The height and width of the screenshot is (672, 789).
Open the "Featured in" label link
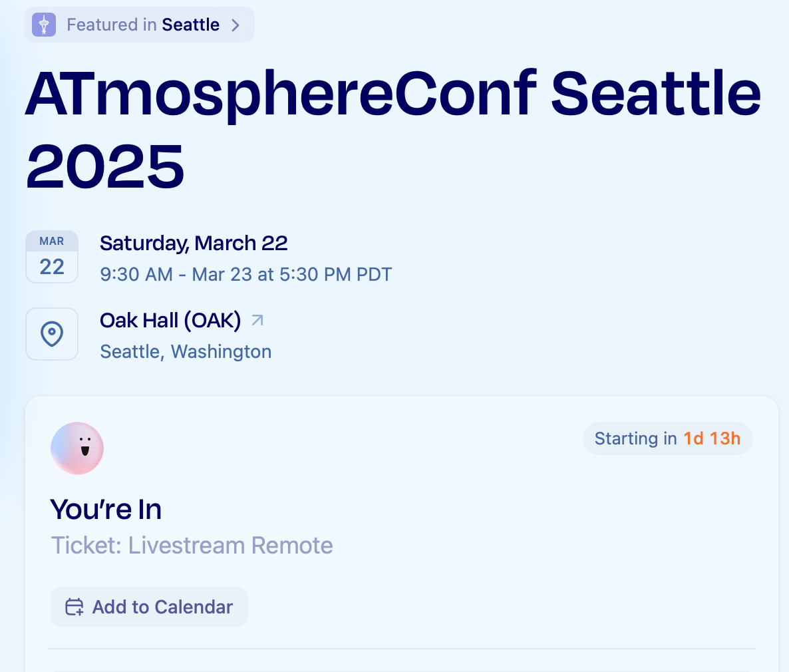pos(111,25)
